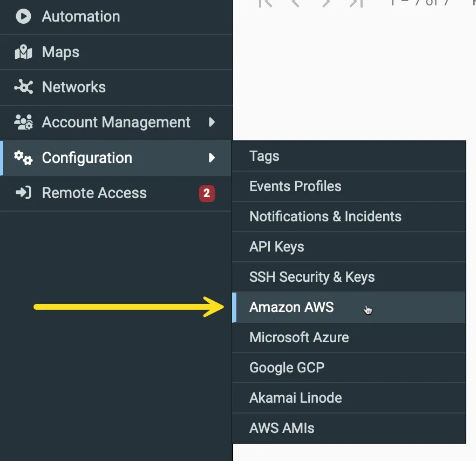Open SSH Security & Keys entry
This screenshot has height=461, width=476.
[349, 277]
